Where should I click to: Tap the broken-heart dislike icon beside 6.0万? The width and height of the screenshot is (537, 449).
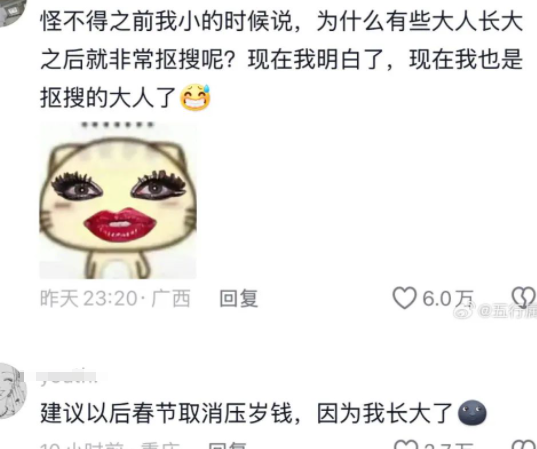(524, 297)
